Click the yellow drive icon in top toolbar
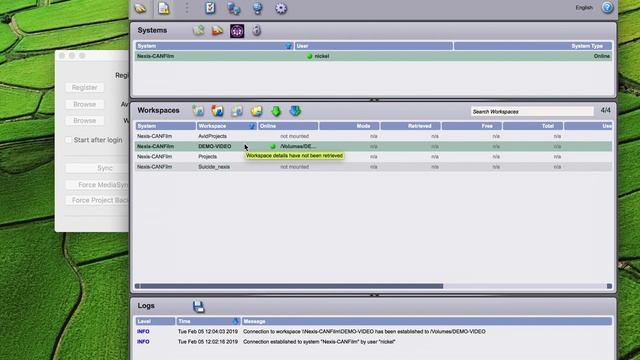 [x=140, y=8]
